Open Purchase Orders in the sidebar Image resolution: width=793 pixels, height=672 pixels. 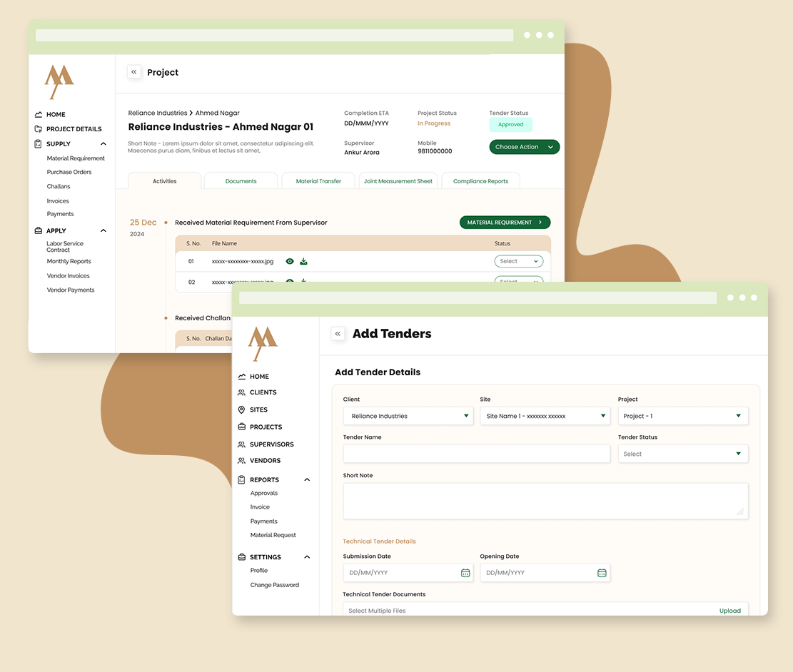69,172
